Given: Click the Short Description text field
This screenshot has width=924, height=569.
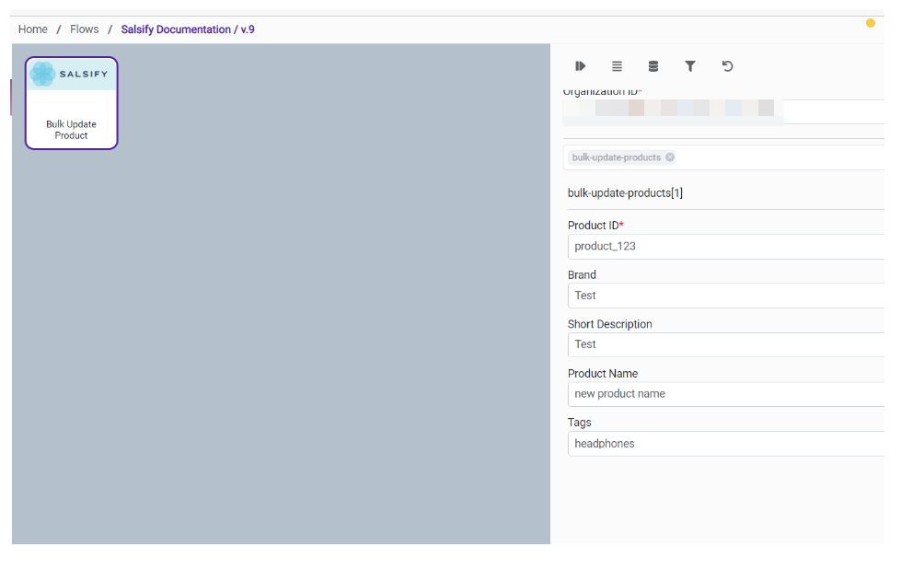Looking at the screenshot, I should [725, 344].
